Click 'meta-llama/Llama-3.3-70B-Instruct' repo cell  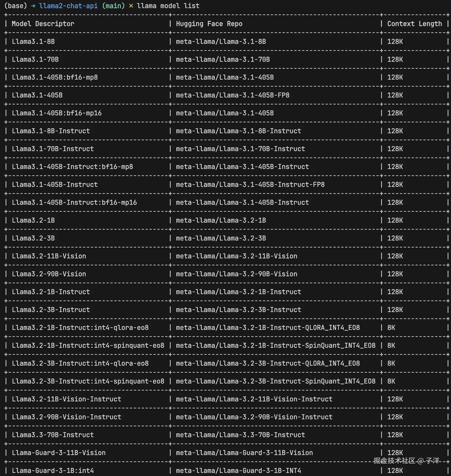[x=240, y=435]
